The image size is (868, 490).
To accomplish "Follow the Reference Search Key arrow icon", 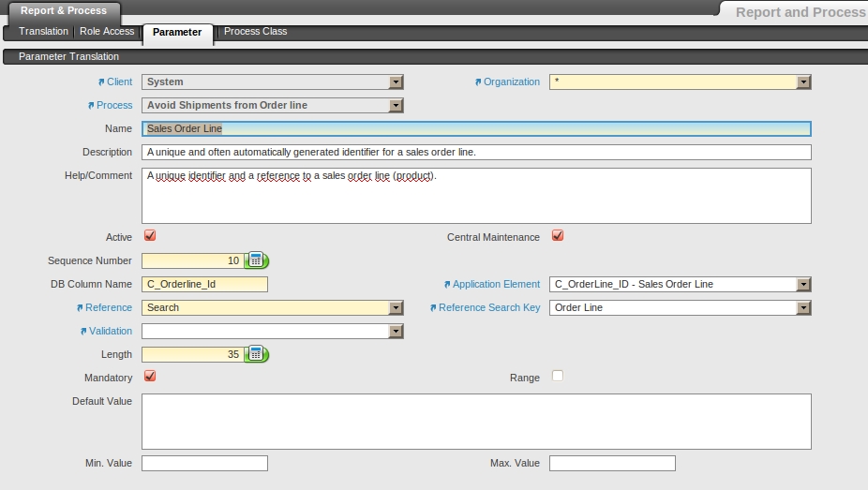I will click(x=433, y=308).
